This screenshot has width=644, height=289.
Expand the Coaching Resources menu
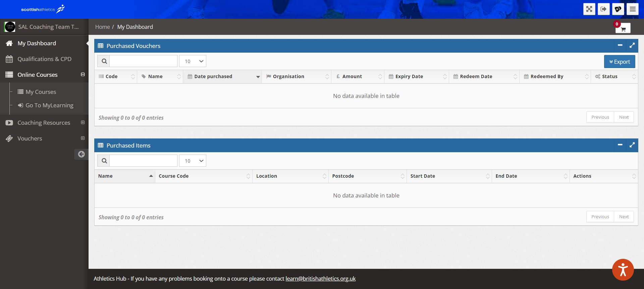[83, 123]
